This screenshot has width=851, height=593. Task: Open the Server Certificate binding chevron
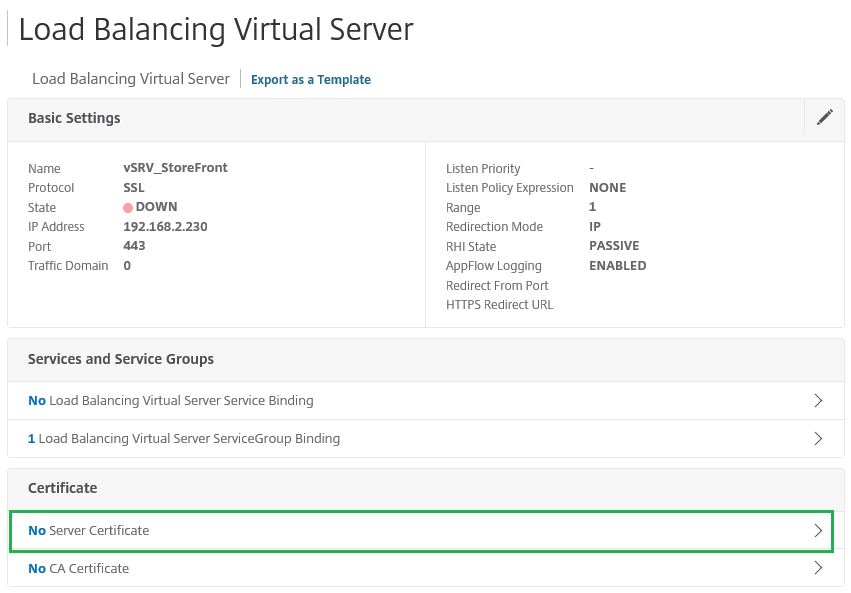point(818,531)
